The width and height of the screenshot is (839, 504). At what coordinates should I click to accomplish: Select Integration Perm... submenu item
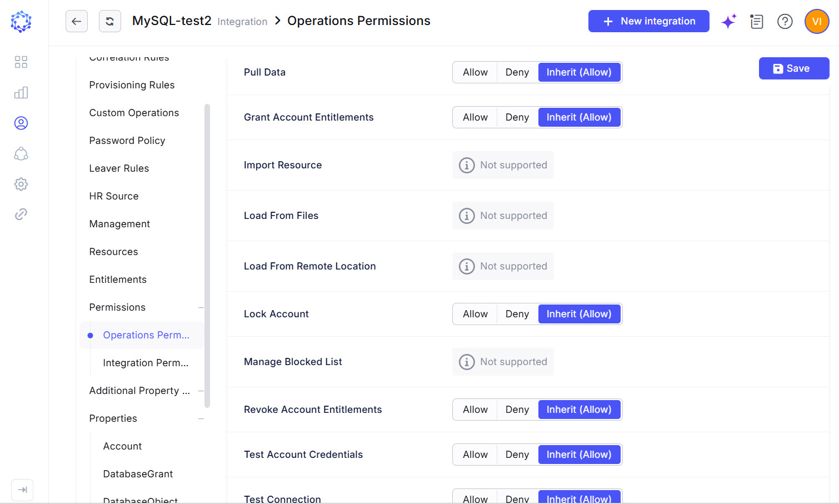pos(146,363)
